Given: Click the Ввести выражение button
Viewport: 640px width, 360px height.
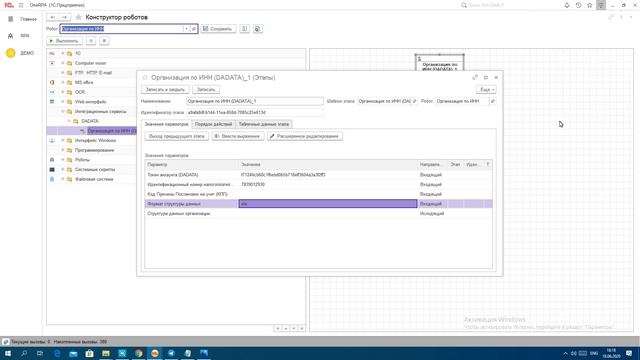Looking at the screenshot, I should [x=238, y=136].
